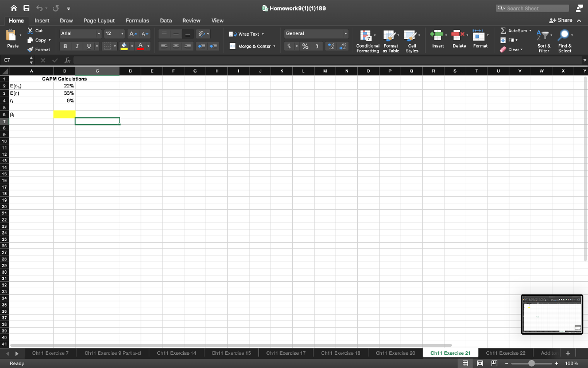Image resolution: width=588 pixels, height=368 pixels.
Task: Toggle Italic formatting
Action: click(78, 46)
